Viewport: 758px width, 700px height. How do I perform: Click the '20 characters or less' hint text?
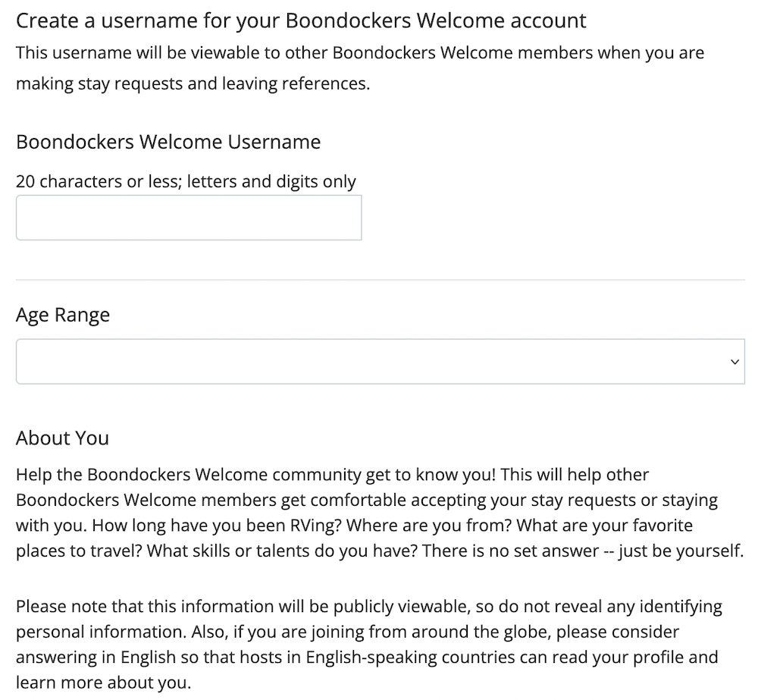(98, 181)
